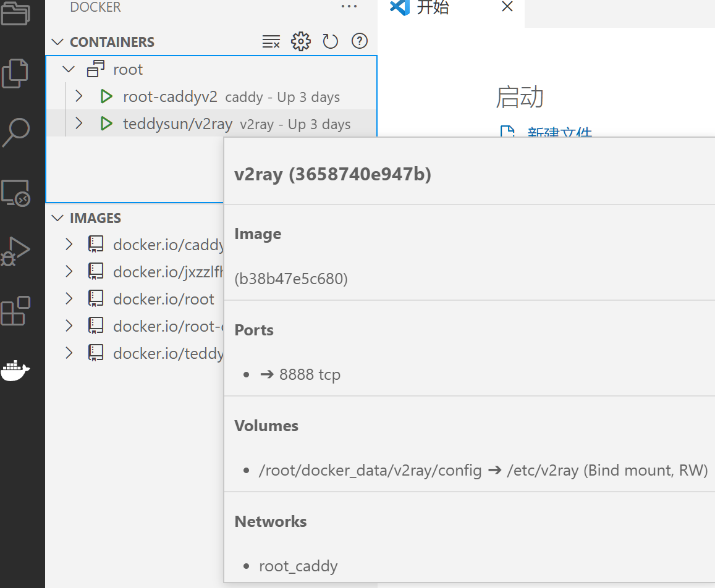Screen dimensions: 715x588
Task: Click the prune containers icon
Action: coord(271,41)
